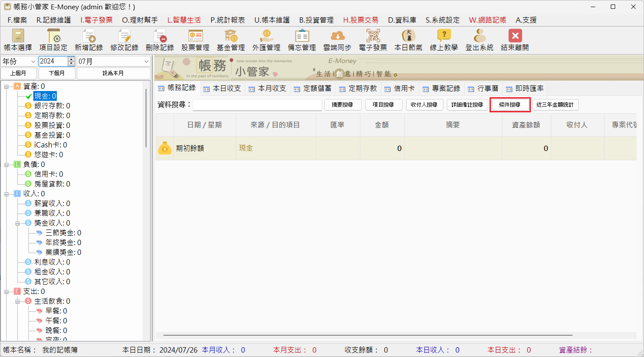Open 基金管理 fund management
This screenshot has height=357, width=644.
click(x=231, y=40)
